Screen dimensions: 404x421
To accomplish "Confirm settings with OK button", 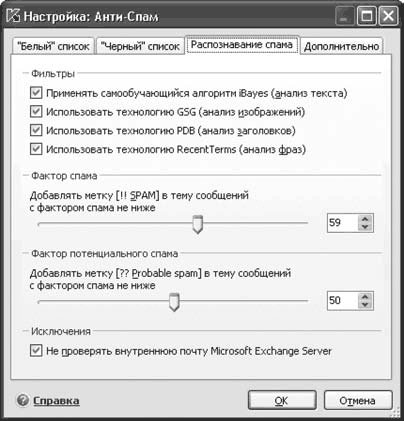I will (x=282, y=400).
